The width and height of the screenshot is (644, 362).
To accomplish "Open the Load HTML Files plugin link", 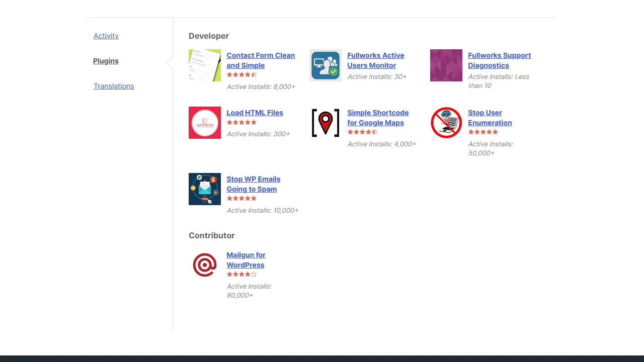I will (255, 113).
